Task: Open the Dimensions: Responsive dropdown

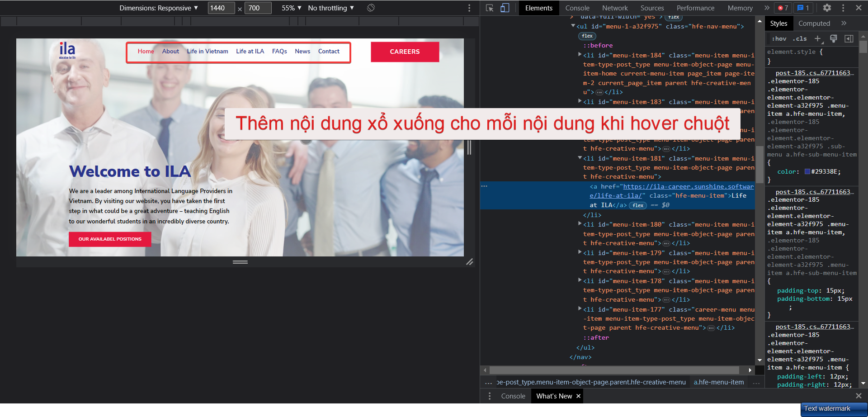Action: pyautogui.click(x=159, y=8)
